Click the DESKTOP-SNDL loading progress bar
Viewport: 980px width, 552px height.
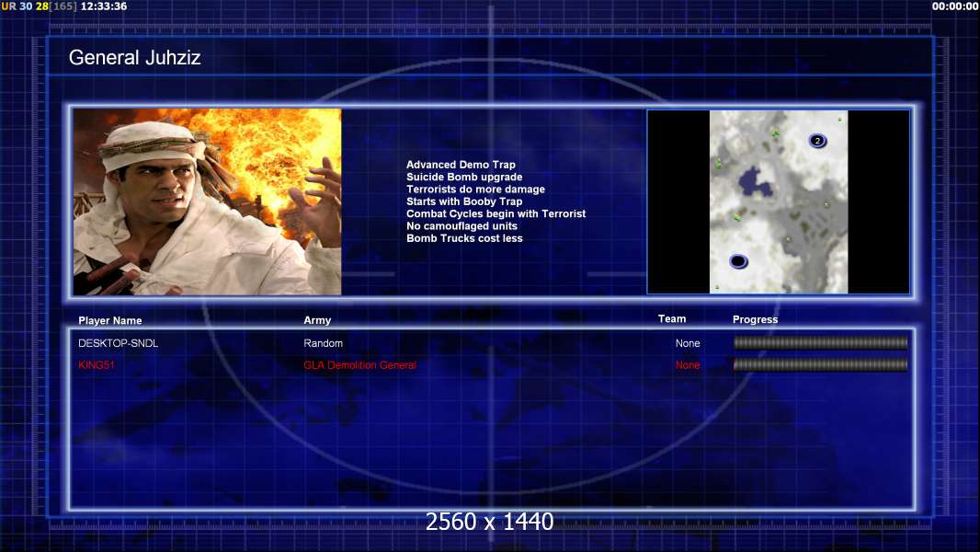(x=820, y=343)
